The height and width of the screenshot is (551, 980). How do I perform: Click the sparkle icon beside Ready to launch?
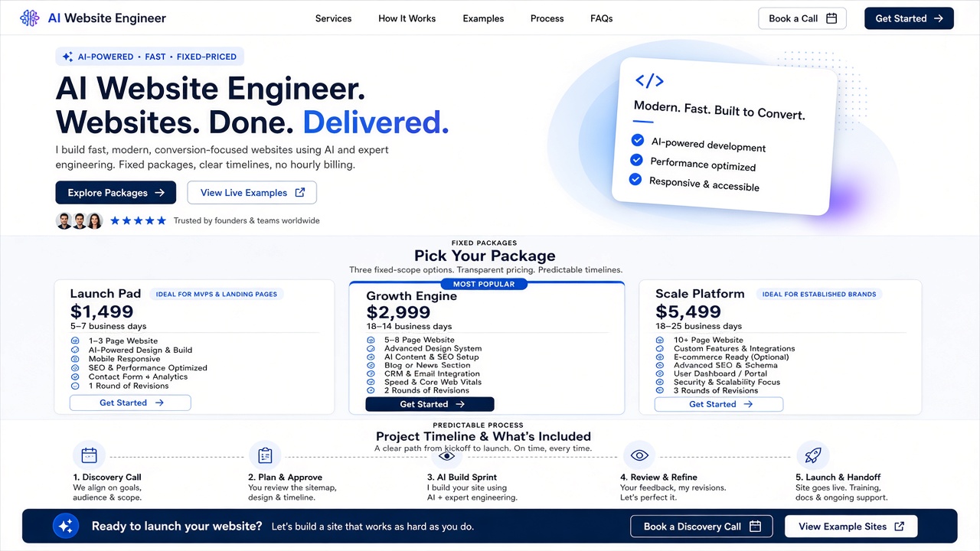tap(66, 526)
